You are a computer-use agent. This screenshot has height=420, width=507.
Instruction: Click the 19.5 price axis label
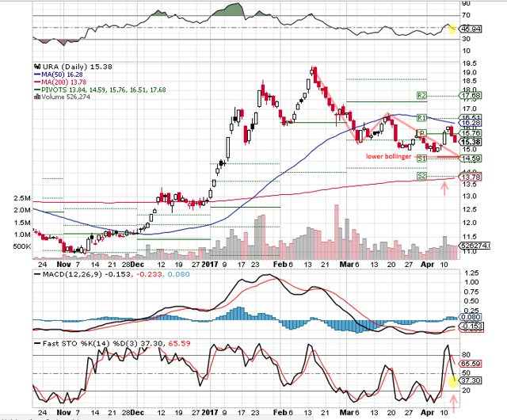[x=469, y=63]
